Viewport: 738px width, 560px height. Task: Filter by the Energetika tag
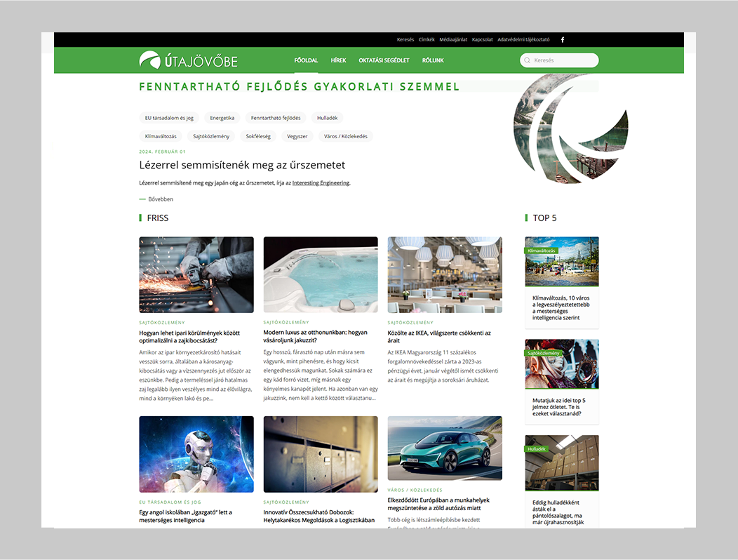(x=222, y=118)
